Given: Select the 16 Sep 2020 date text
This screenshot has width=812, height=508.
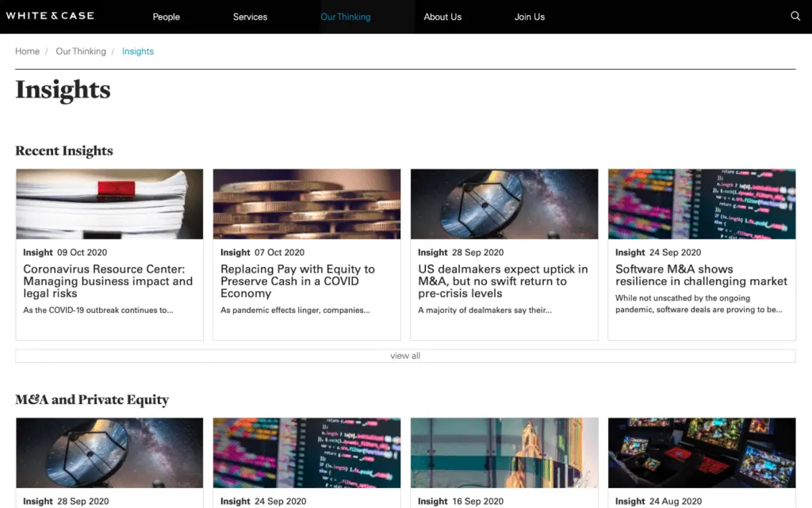Looking at the screenshot, I should coord(477,502).
